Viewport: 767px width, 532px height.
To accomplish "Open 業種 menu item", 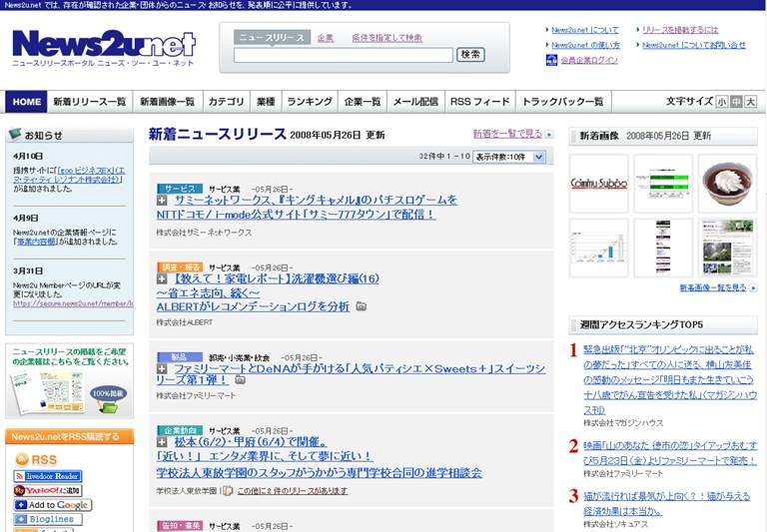I will pyautogui.click(x=266, y=102).
